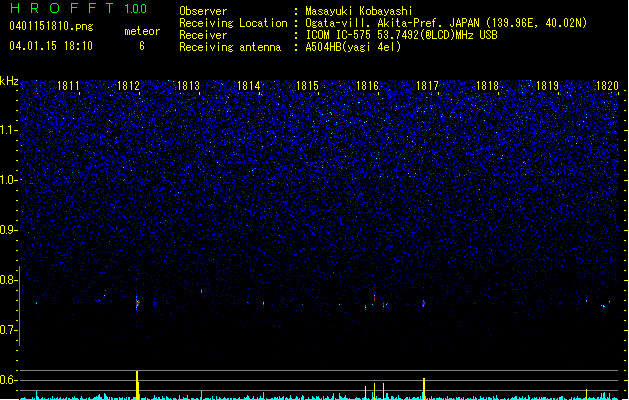Click the meteor count label
The width and height of the screenshot is (629, 400).
pos(142,31)
